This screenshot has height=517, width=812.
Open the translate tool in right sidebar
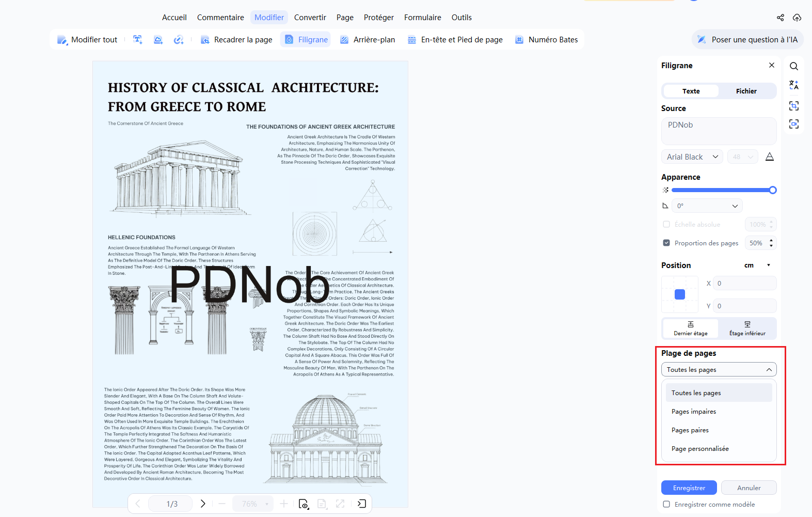[794, 85]
